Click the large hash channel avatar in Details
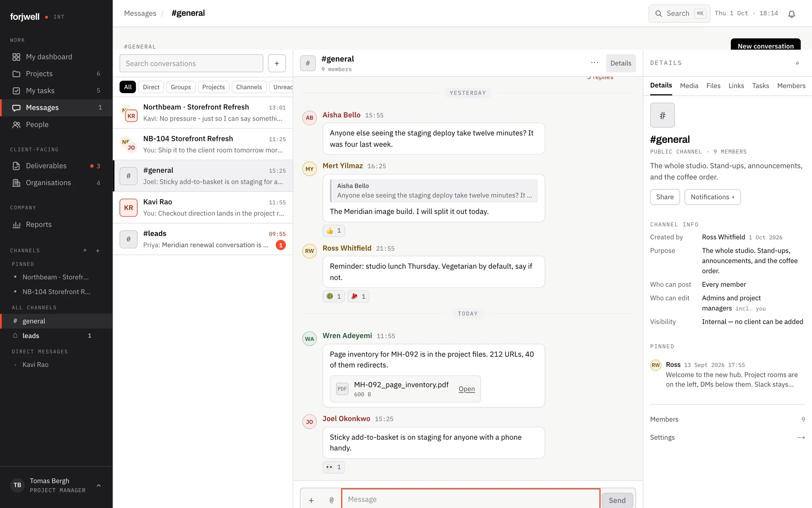812x508 pixels. coord(662,115)
